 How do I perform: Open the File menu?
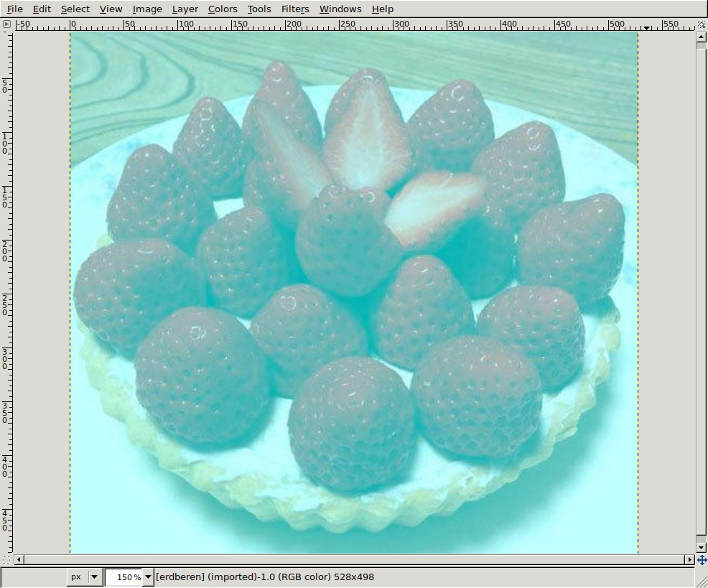[x=15, y=9]
